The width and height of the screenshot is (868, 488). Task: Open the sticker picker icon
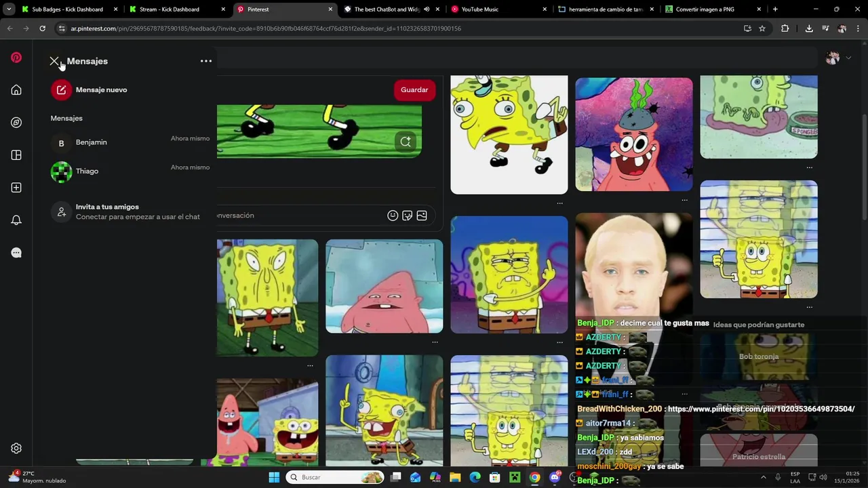click(x=407, y=216)
